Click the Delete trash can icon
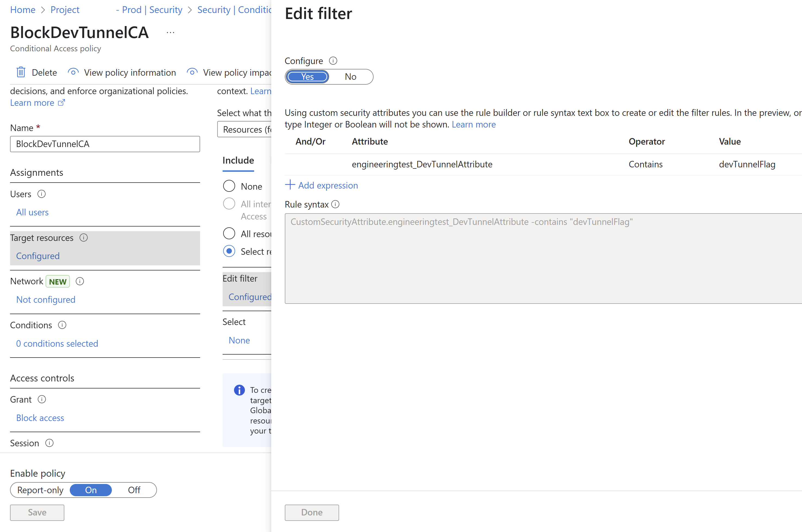The width and height of the screenshot is (802, 532). coord(21,72)
